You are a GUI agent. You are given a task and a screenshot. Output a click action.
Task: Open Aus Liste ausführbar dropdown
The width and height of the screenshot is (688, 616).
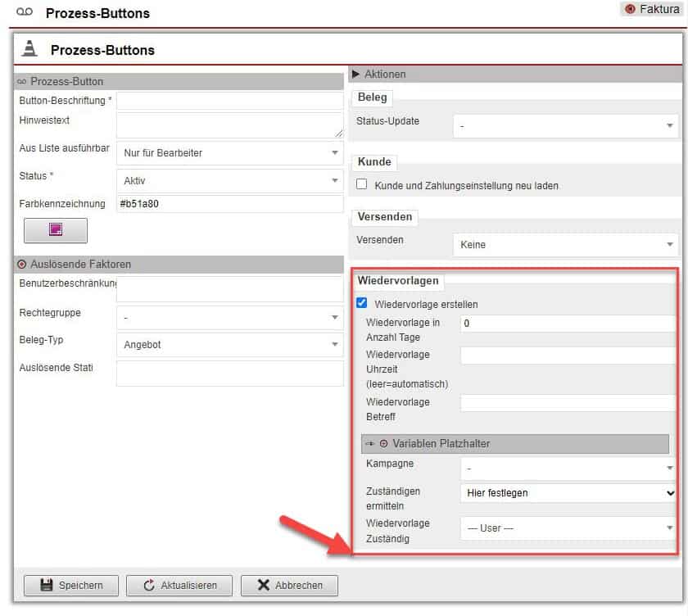coord(229,152)
